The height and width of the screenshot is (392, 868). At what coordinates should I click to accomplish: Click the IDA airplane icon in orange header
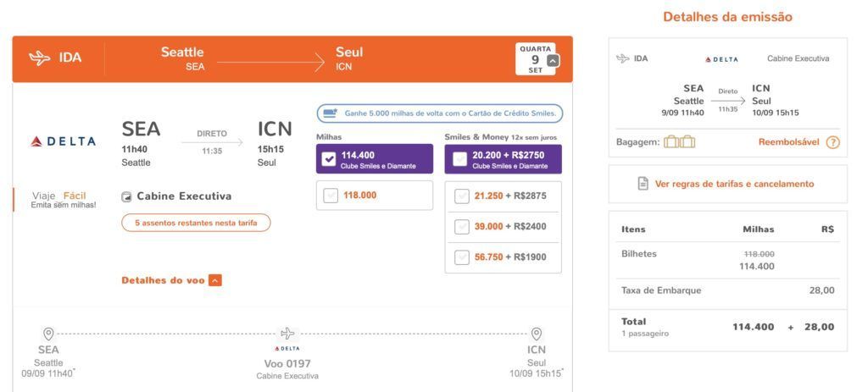(x=39, y=58)
